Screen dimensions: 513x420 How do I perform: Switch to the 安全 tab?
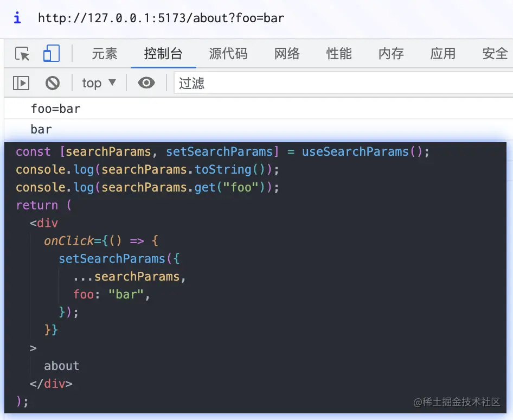495,54
